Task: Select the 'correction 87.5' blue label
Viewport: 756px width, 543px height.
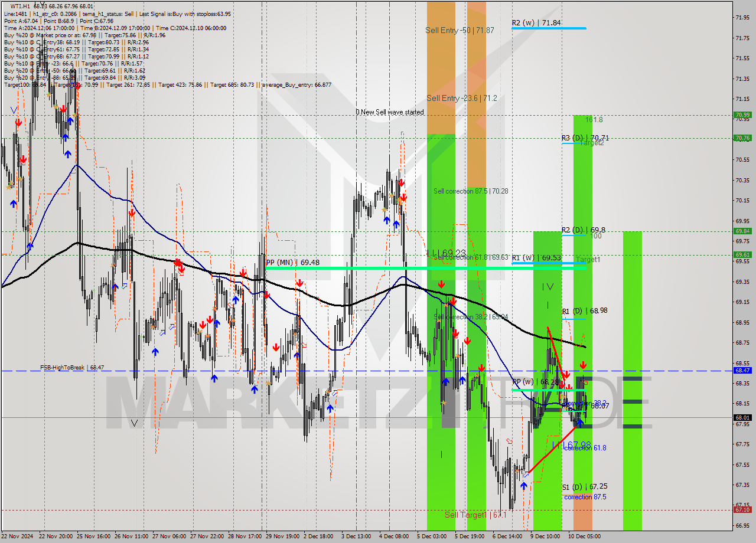Action: pos(585,497)
